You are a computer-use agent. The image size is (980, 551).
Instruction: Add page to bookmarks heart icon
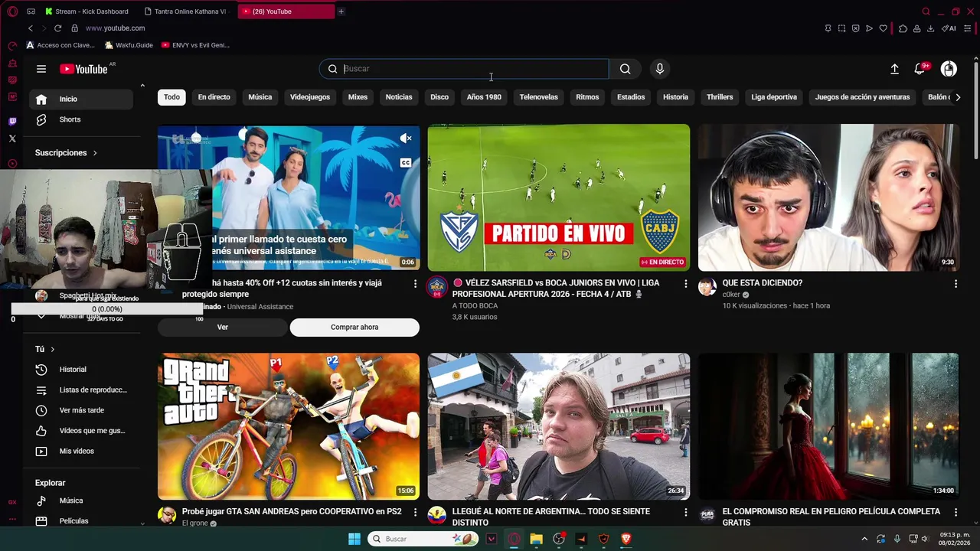pos(883,28)
